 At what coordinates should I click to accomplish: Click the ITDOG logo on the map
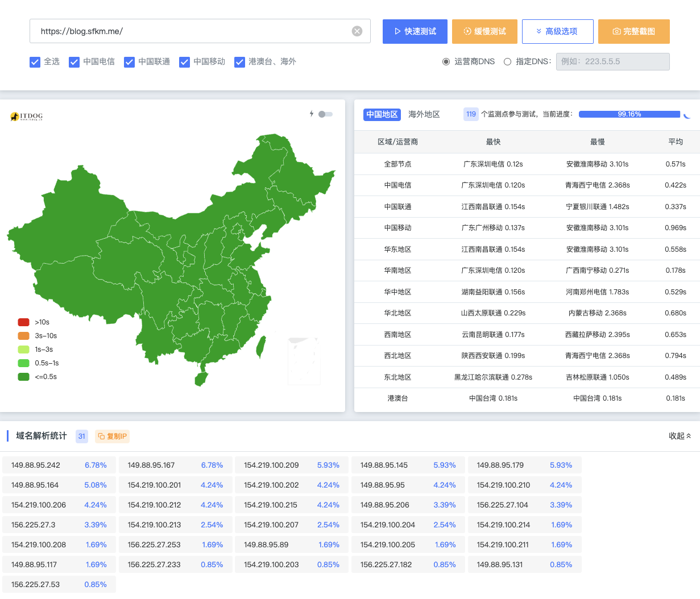(x=27, y=117)
